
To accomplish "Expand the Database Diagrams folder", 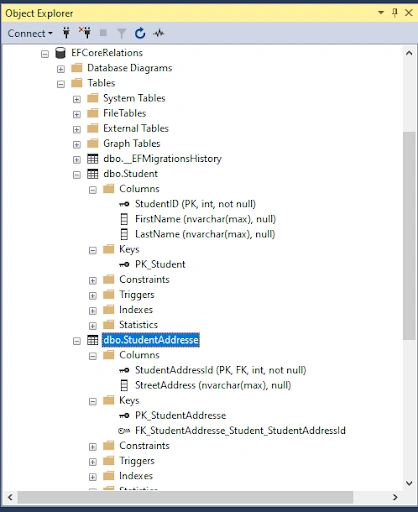I will pos(61,69).
